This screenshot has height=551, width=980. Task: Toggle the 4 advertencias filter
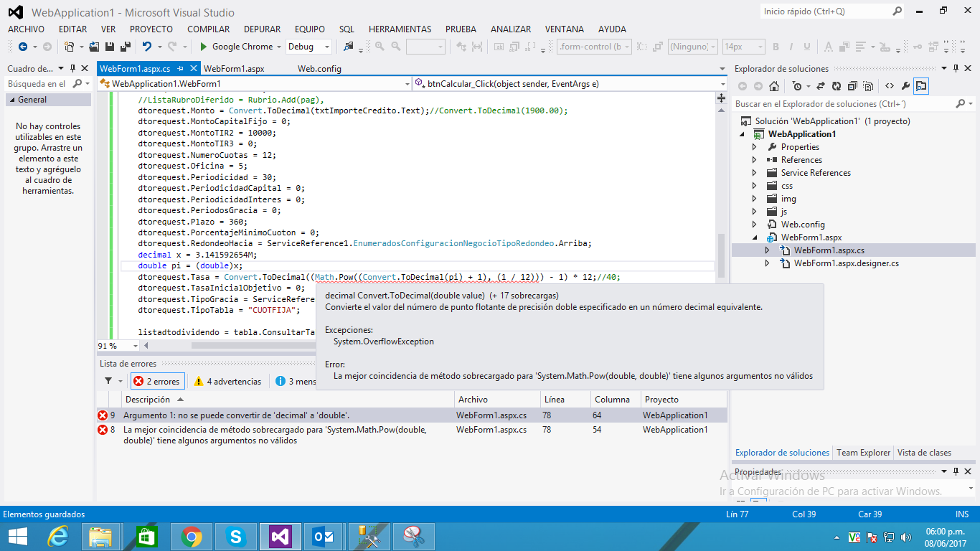point(227,382)
